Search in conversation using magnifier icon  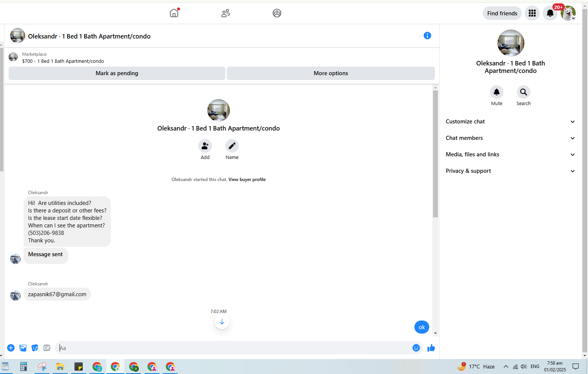pos(524,92)
